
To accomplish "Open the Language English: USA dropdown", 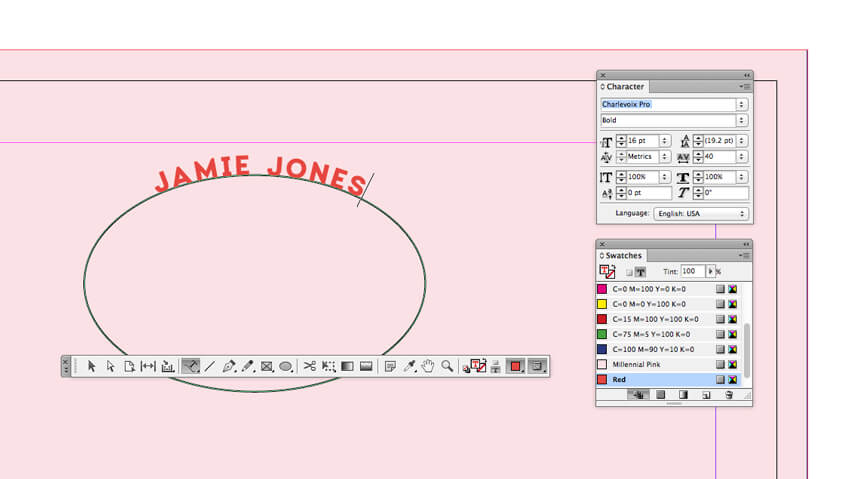I will pyautogui.click(x=701, y=213).
